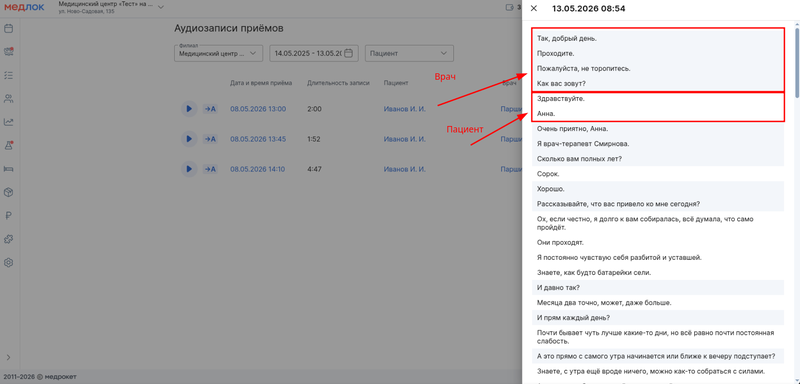Click the date range field 14.05.2025 - 13.05.2026

tap(314, 53)
